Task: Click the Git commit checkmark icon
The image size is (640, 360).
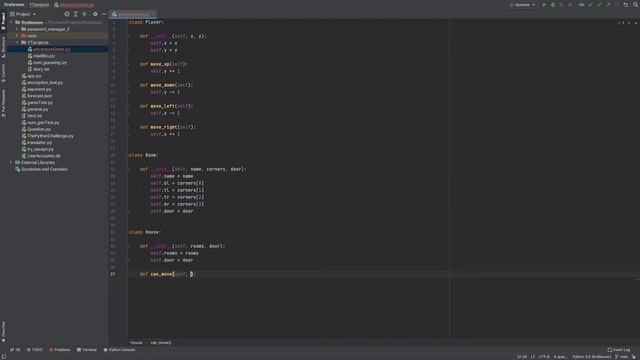Action: click(599, 5)
